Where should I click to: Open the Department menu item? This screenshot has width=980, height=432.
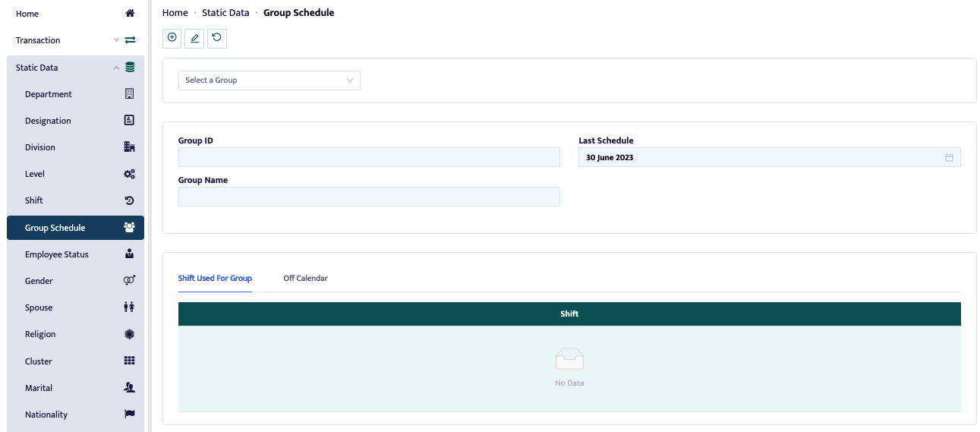point(75,94)
